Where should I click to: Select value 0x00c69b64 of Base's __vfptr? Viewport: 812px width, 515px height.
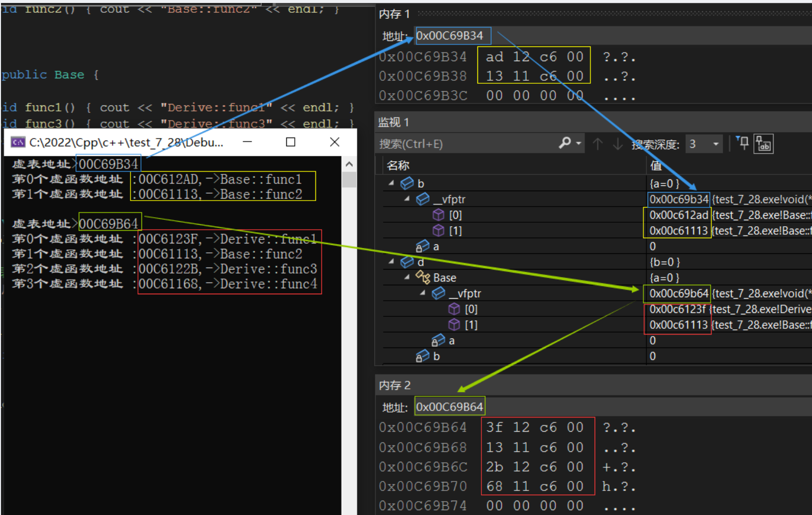point(678,293)
